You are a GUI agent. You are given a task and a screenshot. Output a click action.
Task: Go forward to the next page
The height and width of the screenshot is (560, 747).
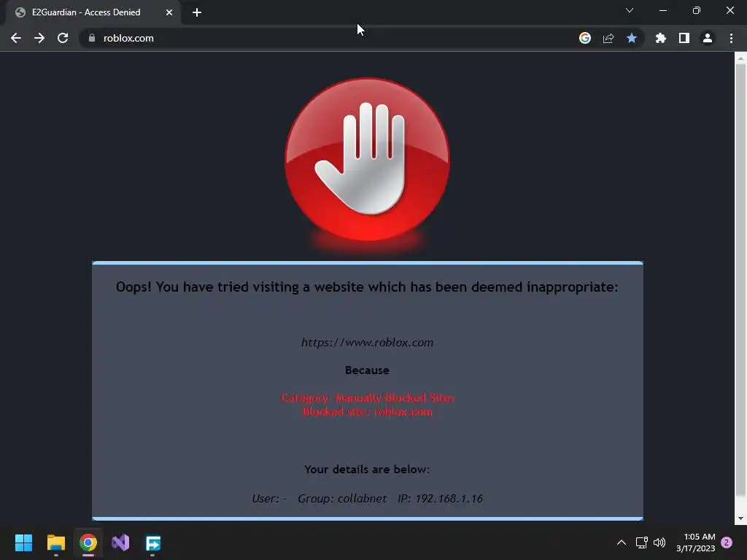(x=39, y=38)
